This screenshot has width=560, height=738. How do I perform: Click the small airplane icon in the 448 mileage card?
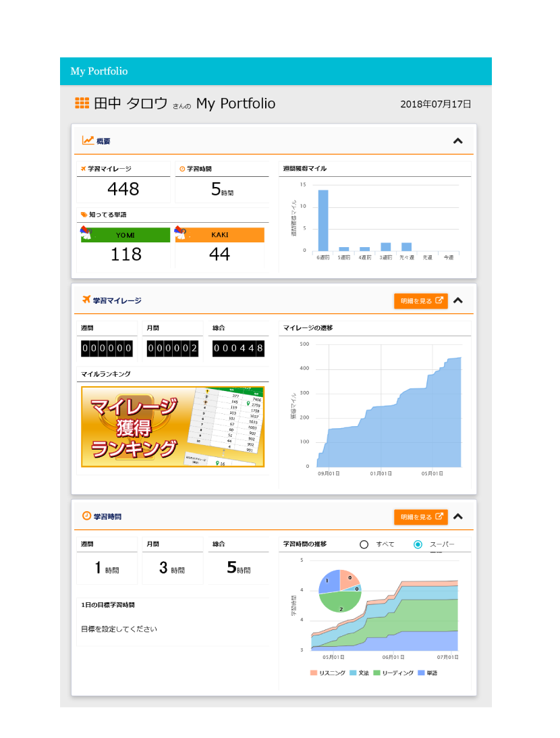83,169
